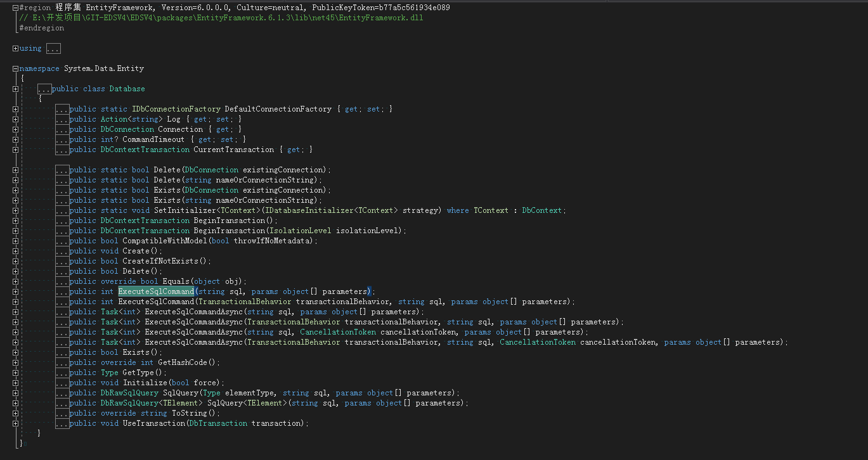The image size is (868, 460).
Task: Expand the outline node for class Database
Action: click(15, 89)
